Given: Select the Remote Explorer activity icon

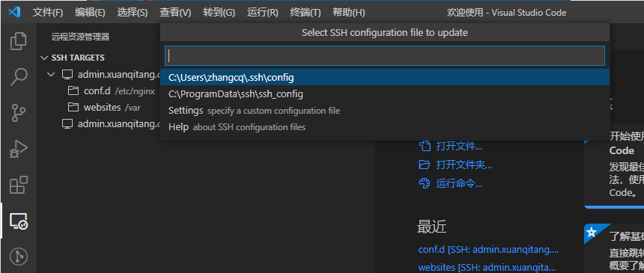Looking at the screenshot, I should [18, 221].
